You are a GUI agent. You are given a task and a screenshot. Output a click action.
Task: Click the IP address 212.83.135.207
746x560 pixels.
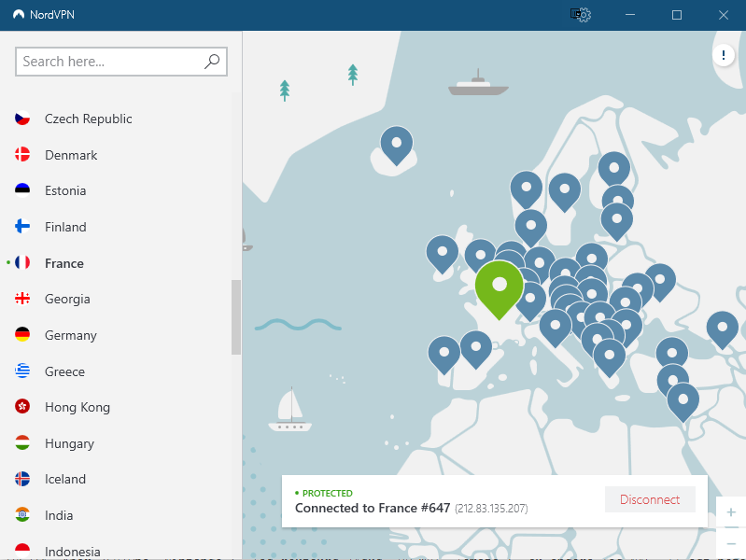click(491, 509)
